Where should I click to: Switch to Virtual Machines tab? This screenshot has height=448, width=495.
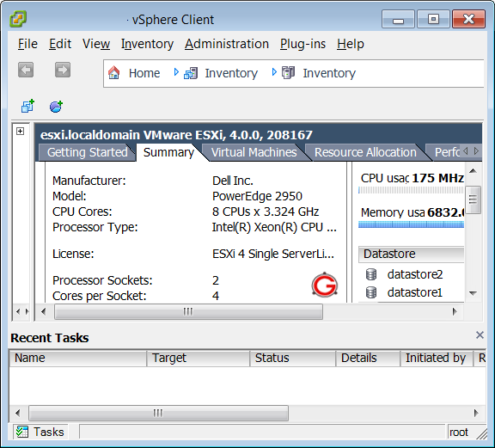point(254,152)
